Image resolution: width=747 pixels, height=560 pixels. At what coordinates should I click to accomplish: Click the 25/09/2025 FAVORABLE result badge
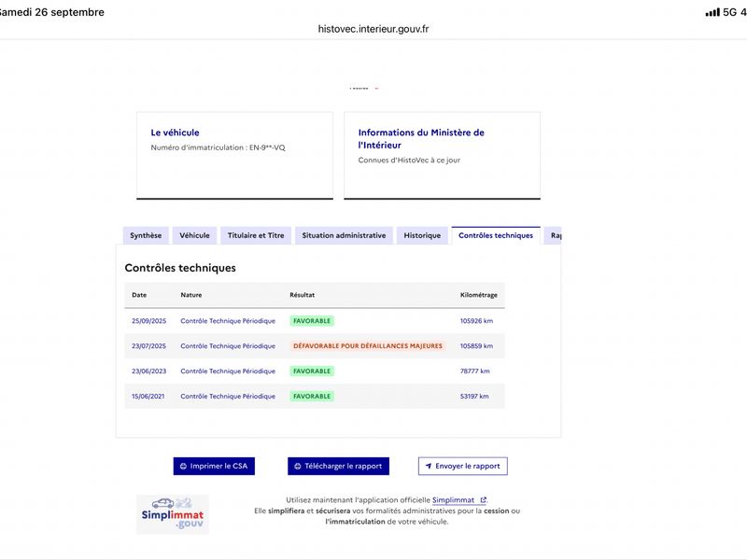click(312, 321)
